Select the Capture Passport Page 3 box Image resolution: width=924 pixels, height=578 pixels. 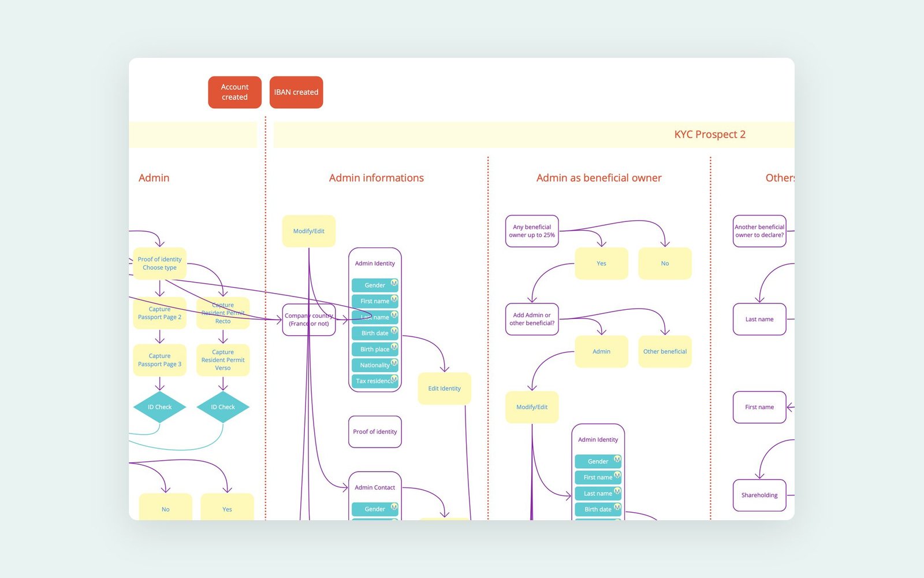coord(160,360)
